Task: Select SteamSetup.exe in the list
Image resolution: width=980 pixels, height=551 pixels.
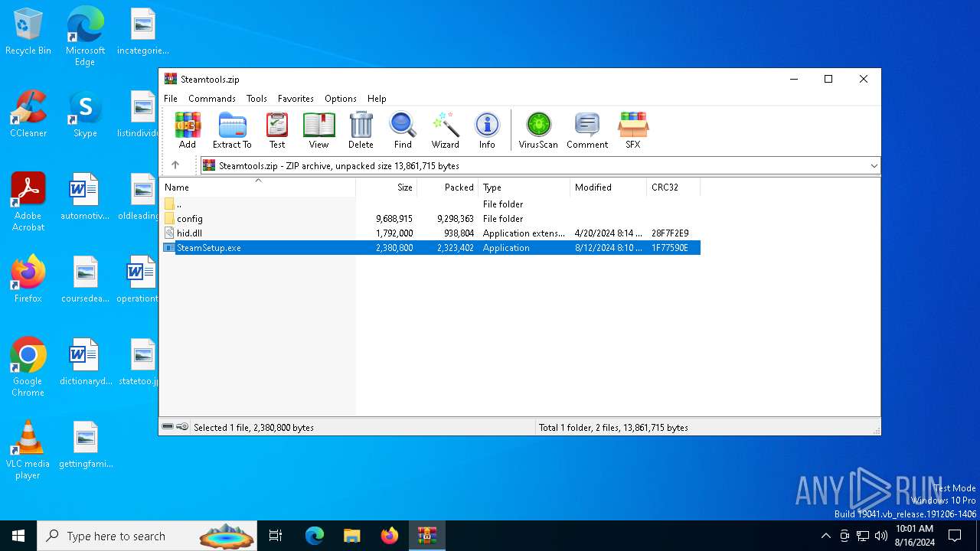Action: 431,248
